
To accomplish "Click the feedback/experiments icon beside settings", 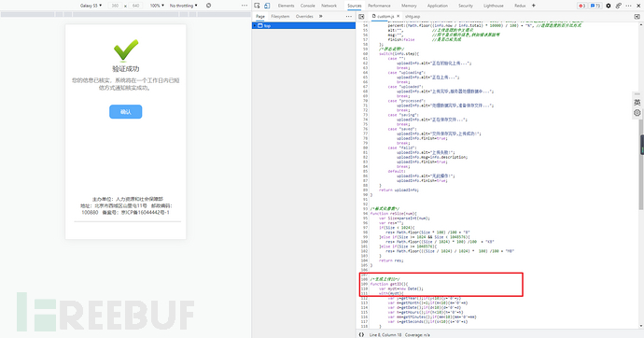I will [618, 6].
